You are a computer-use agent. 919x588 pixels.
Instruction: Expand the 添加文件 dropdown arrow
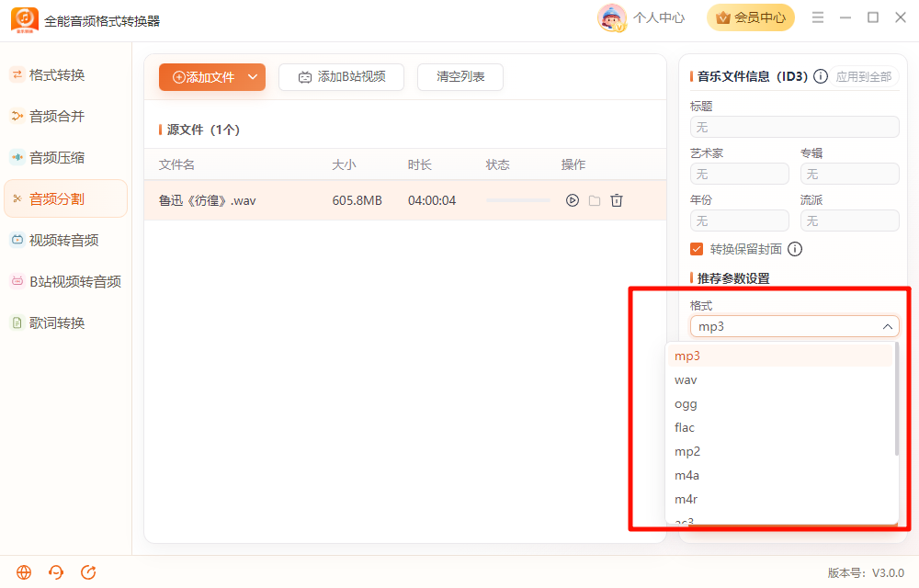pyautogui.click(x=253, y=77)
